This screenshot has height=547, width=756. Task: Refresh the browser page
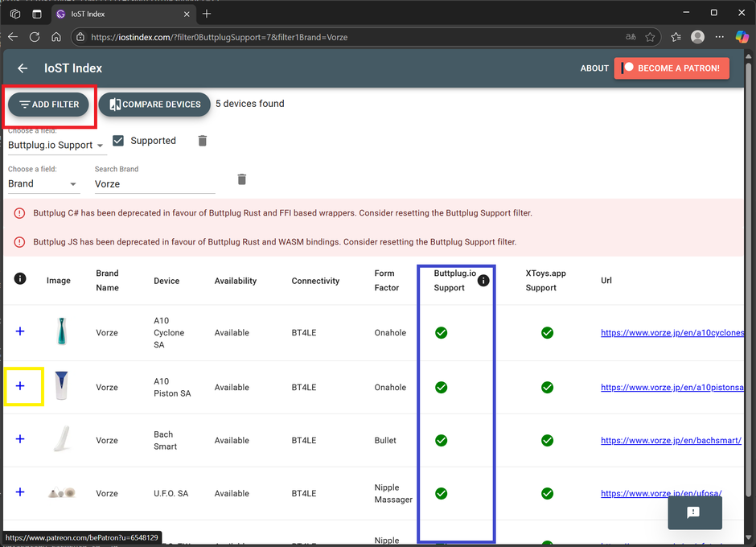[x=35, y=37]
